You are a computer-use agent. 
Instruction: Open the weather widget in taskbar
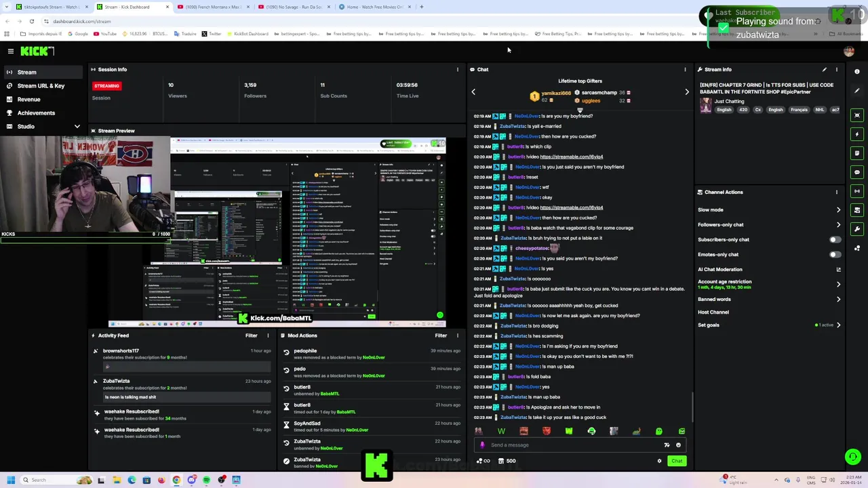(x=734, y=480)
